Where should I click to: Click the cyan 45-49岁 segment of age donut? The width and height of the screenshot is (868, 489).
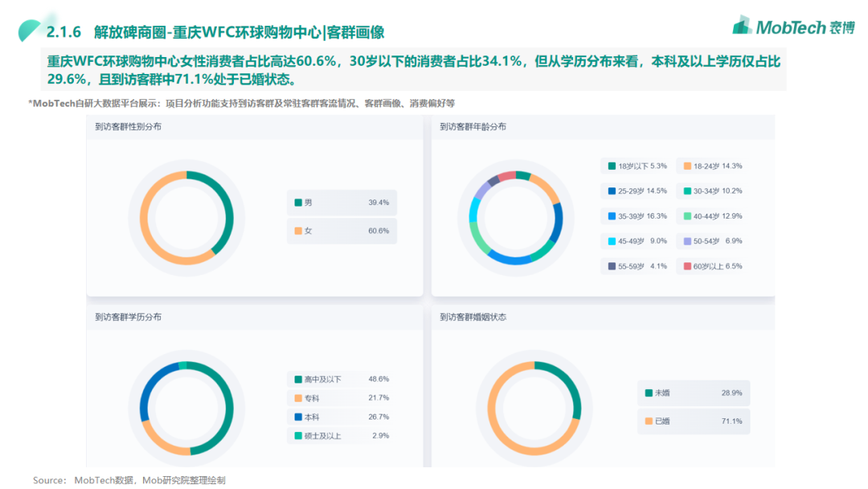point(474,209)
